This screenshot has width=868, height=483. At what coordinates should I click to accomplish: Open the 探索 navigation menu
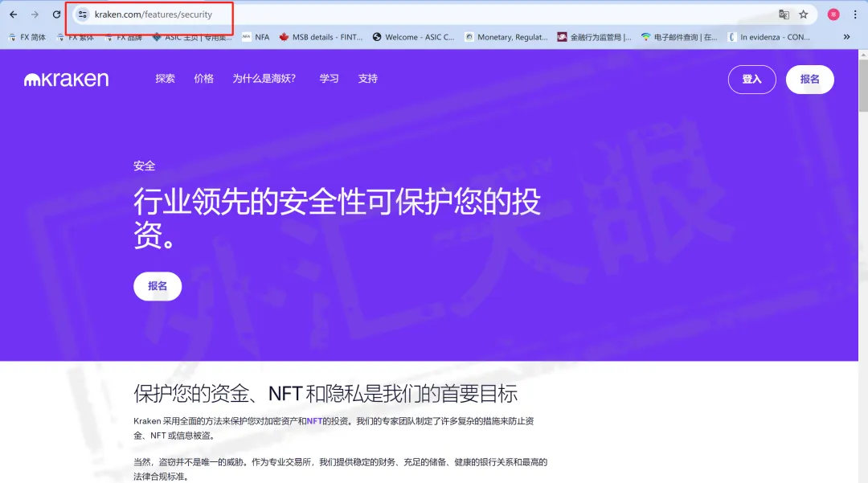[x=165, y=79]
